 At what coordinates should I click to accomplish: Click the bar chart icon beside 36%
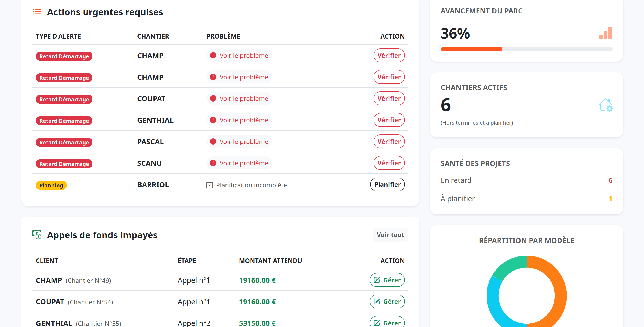pos(605,33)
